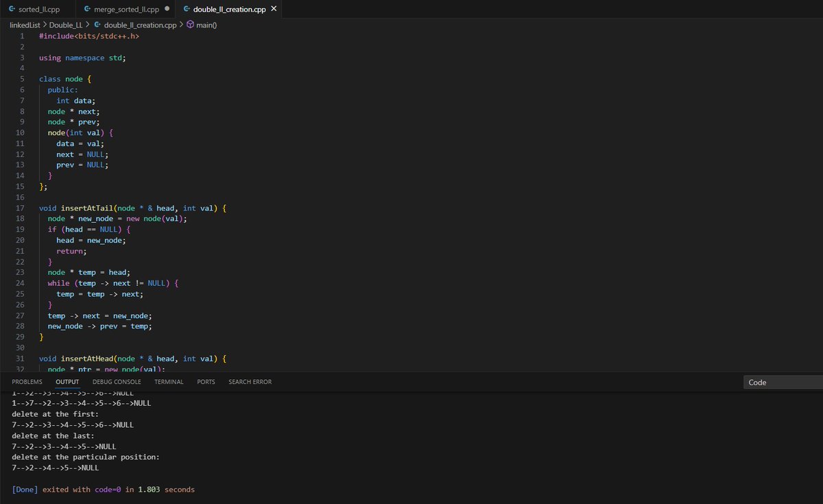Click the 'node(int val) {' constructor line

[80, 132]
